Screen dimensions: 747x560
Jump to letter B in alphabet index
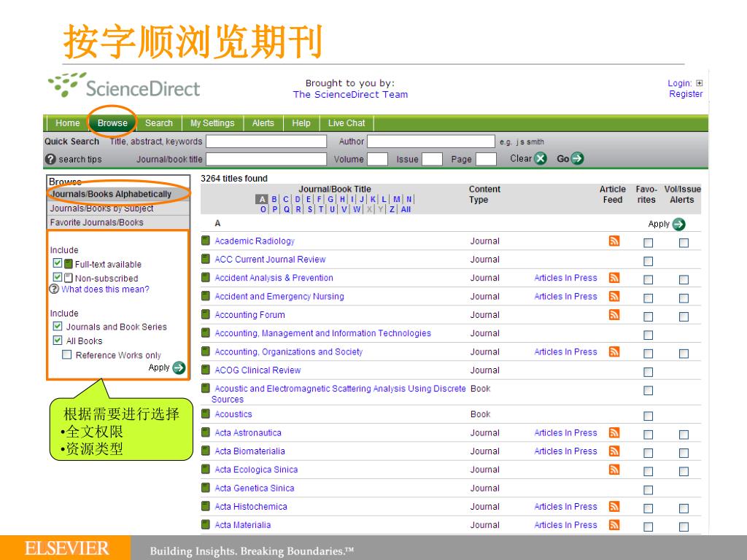pos(274,199)
